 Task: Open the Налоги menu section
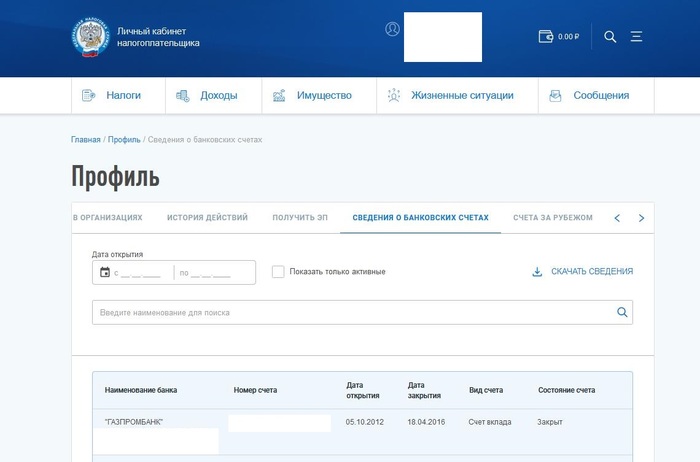point(111,96)
